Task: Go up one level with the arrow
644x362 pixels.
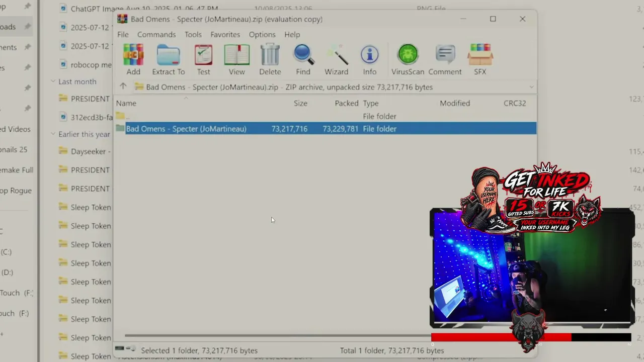Action: [x=123, y=86]
